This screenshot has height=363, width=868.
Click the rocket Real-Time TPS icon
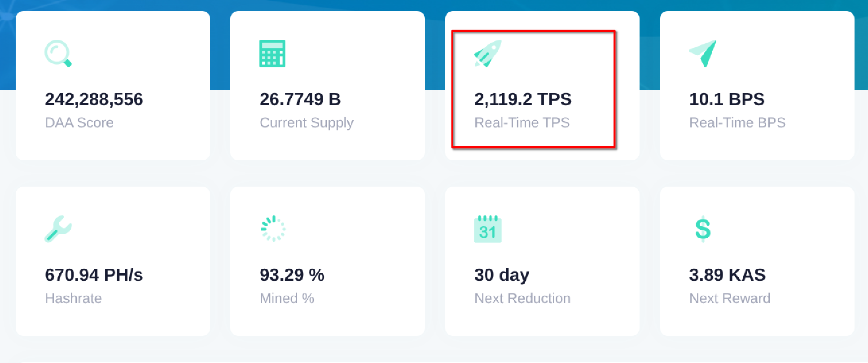[487, 53]
